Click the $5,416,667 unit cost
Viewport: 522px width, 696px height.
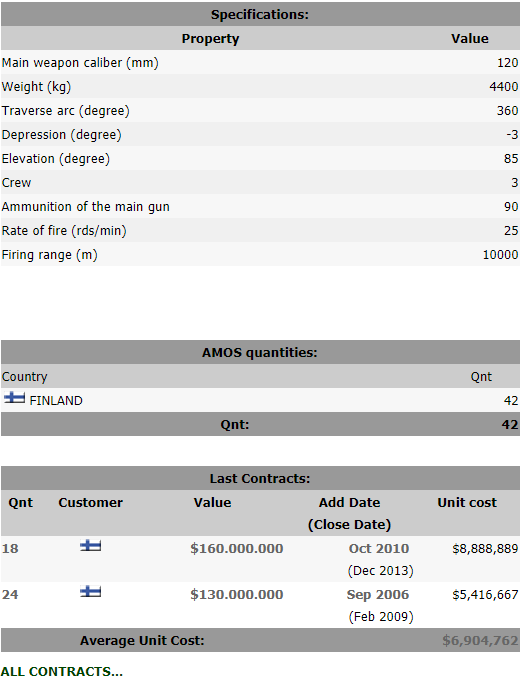[x=486, y=595]
